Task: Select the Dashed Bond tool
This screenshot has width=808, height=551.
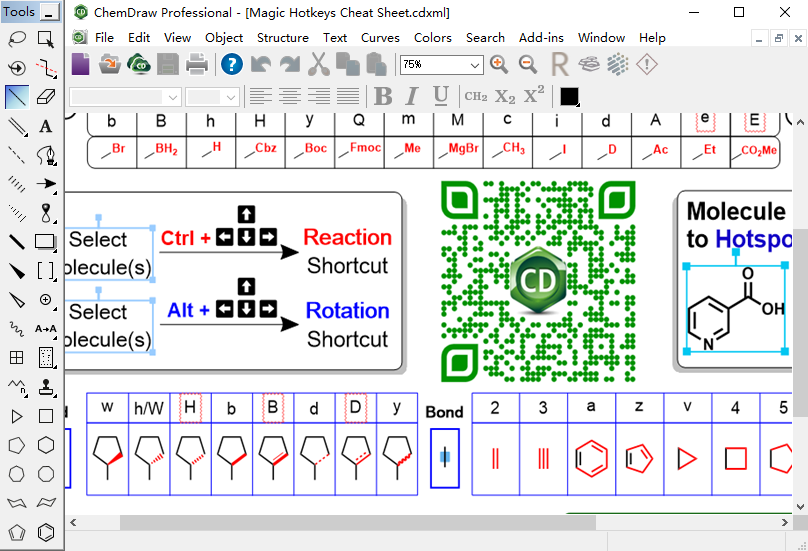Action: 17,155
